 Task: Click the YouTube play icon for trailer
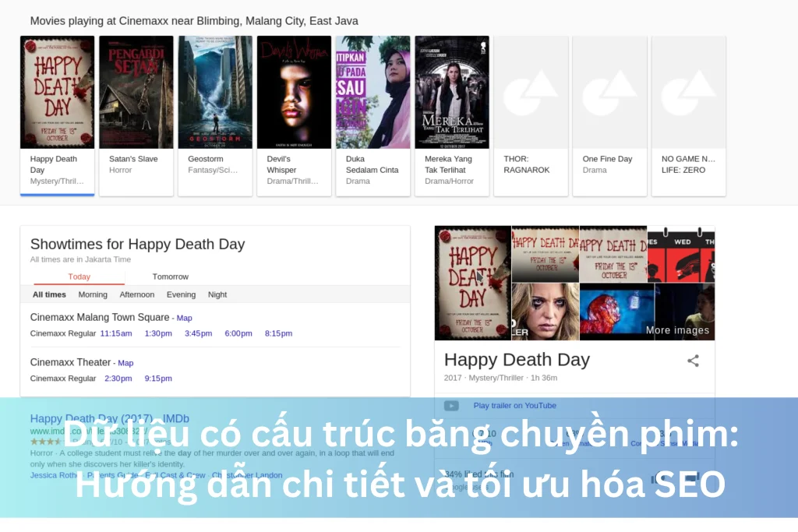tap(451, 405)
